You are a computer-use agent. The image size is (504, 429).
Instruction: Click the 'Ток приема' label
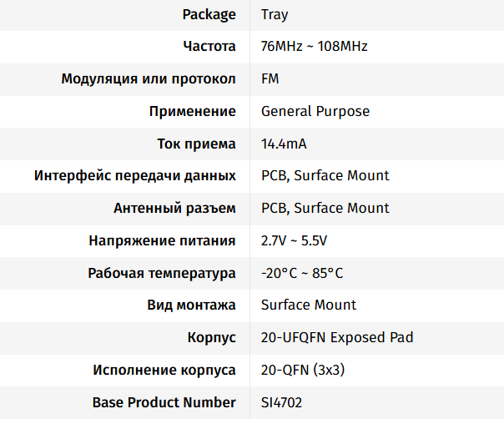pyautogui.click(x=197, y=144)
